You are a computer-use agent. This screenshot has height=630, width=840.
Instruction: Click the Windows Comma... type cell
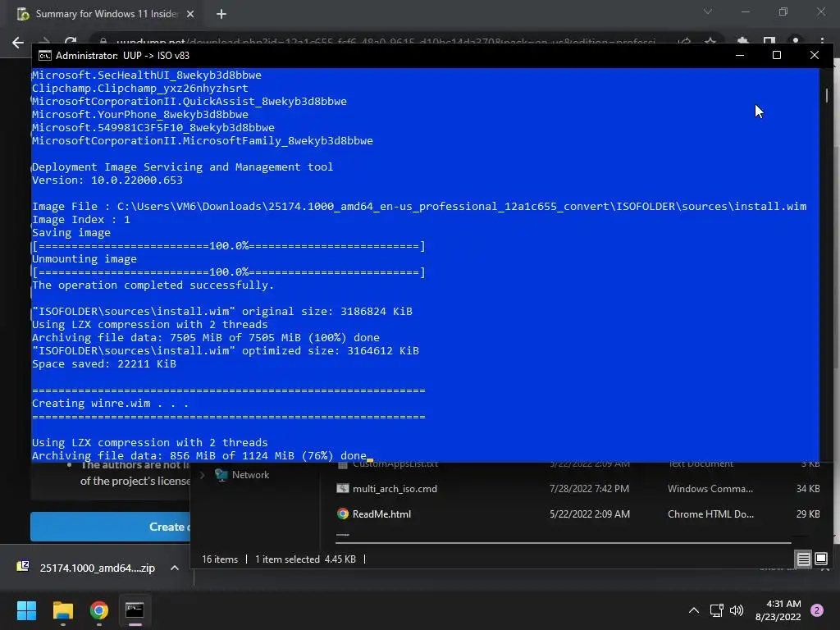[x=710, y=489]
